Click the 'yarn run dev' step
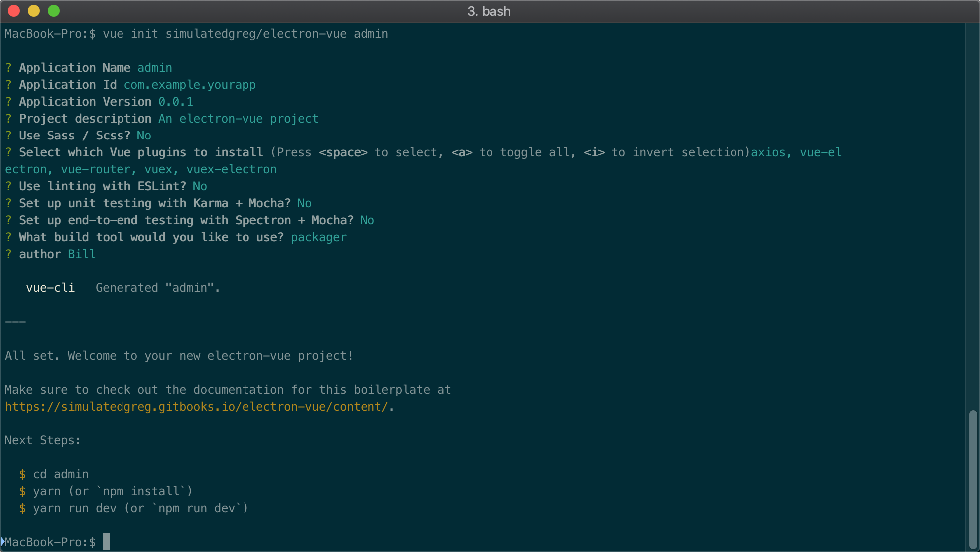The height and width of the screenshot is (552, 980). (140, 508)
